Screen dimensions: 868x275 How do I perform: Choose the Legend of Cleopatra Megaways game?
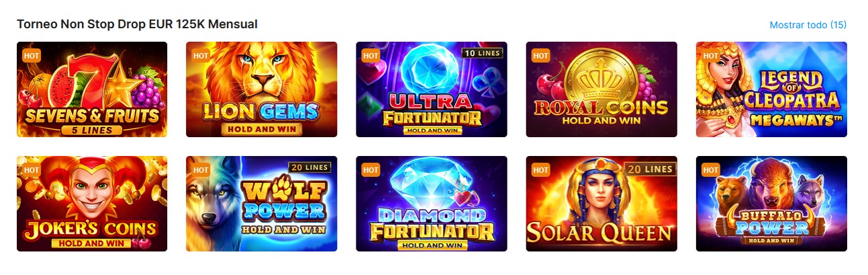click(771, 89)
